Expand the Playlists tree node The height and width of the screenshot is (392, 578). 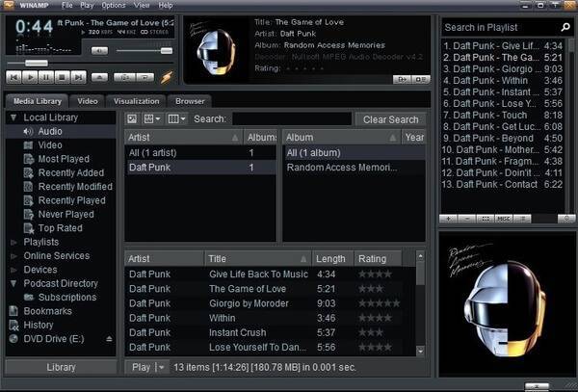(x=13, y=242)
